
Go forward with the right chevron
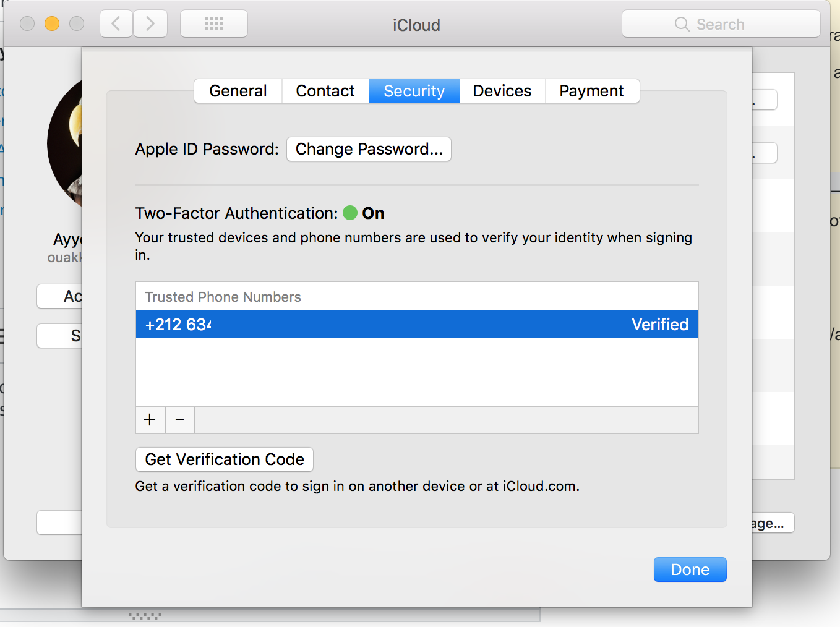[x=150, y=24]
